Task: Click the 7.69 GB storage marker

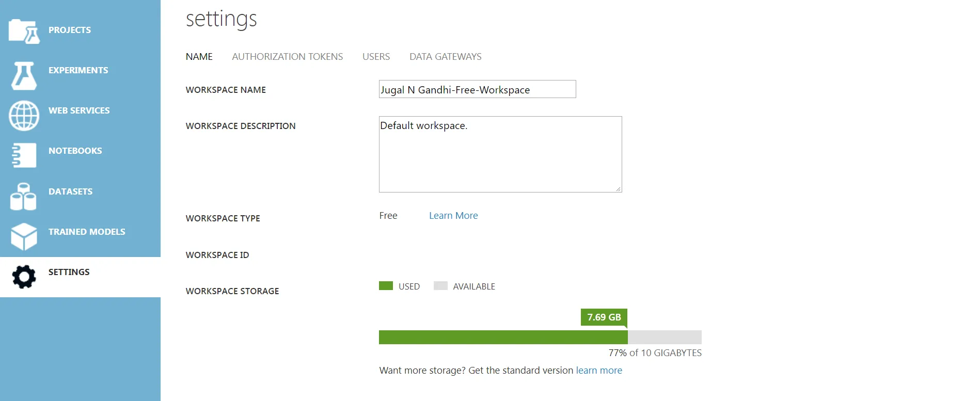Action: 604,317
